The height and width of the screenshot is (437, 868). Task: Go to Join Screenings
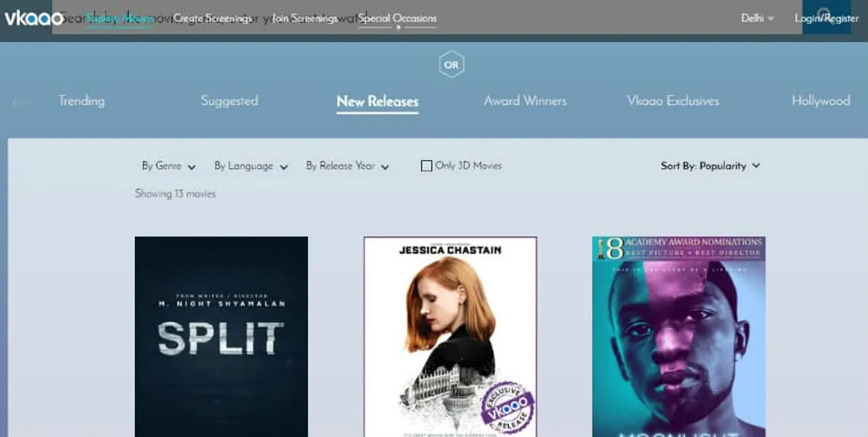point(304,18)
